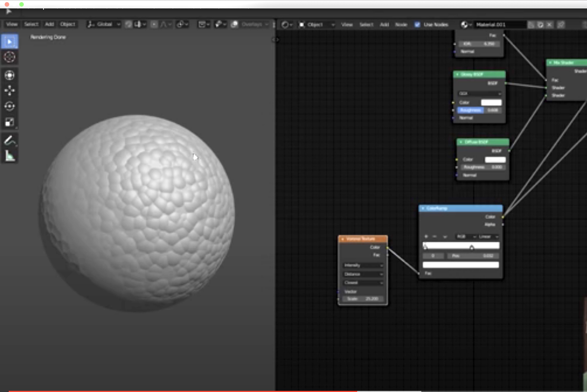Click the Voronoi Scale value field
This screenshot has height=392, width=587.
pyautogui.click(x=362, y=299)
